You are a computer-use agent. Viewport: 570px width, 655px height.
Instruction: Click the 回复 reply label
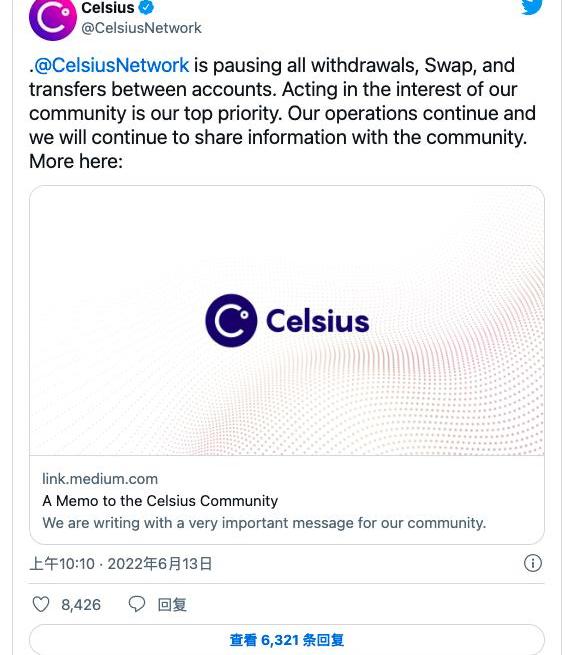pos(172,604)
